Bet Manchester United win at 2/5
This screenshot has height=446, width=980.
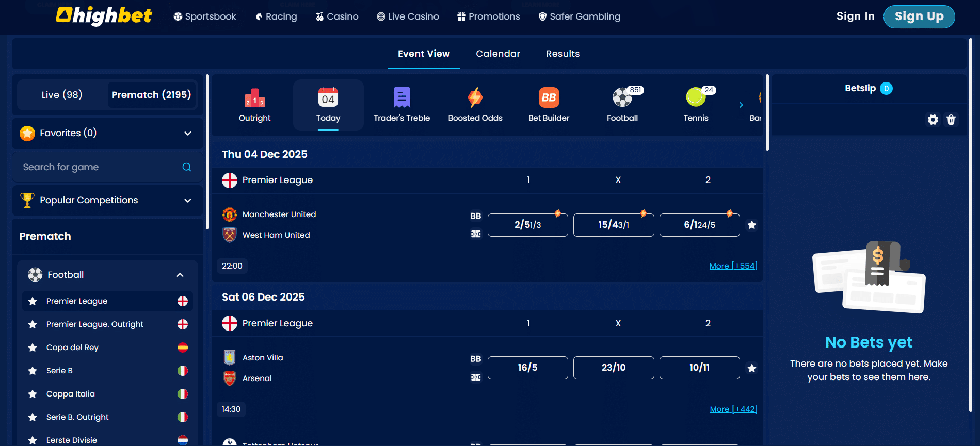(x=528, y=225)
